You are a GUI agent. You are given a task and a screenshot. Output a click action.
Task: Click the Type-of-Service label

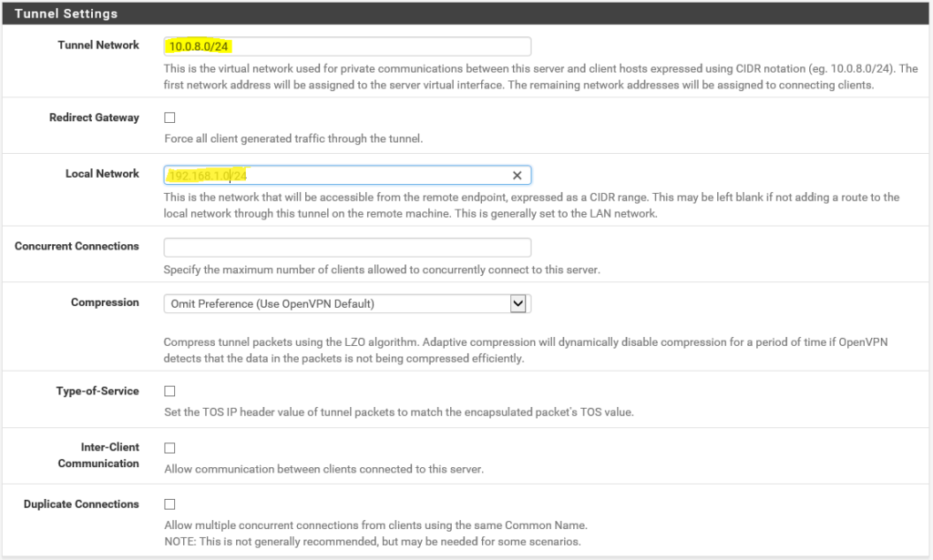97,392
